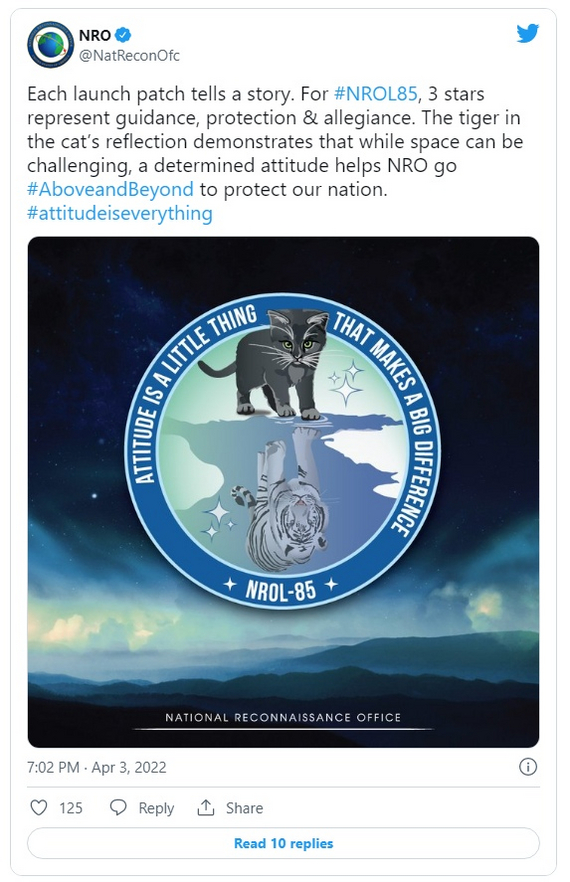Open the tweet info circle icon
570x882 pixels.
pyautogui.click(x=528, y=767)
